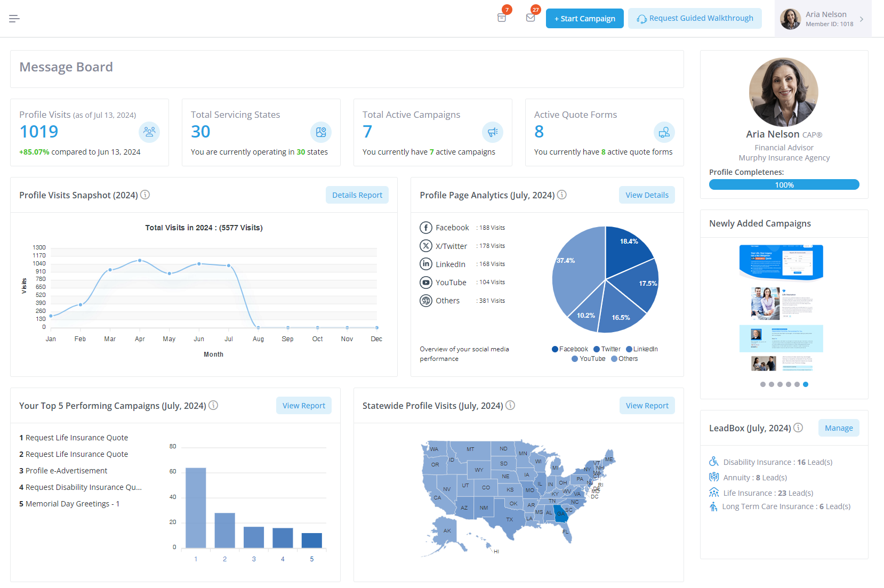Open the hamburger sidebar menu
Screen dimensions: 884x588
(14, 19)
